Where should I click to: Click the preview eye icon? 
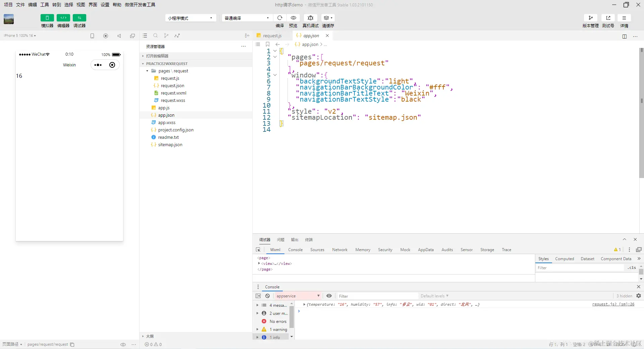(x=293, y=18)
